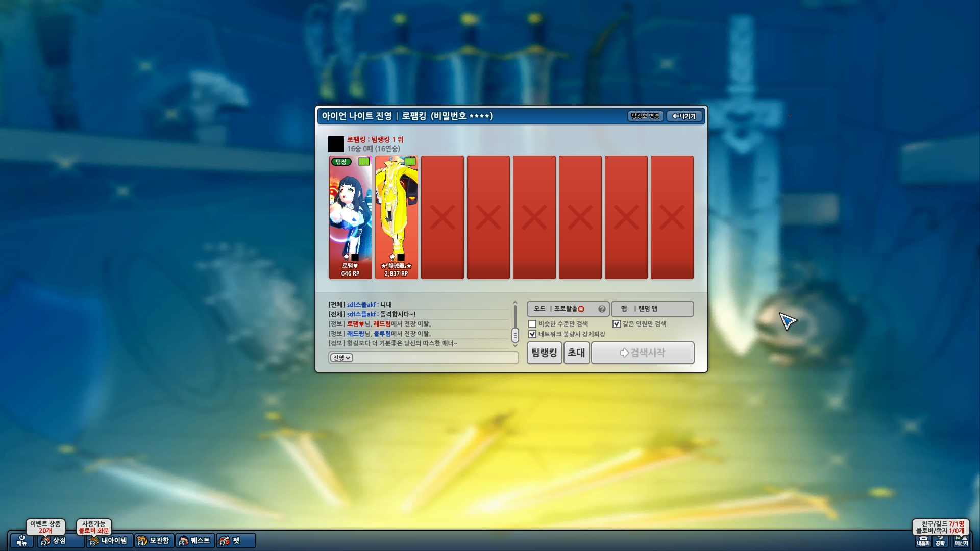Enable 비슷한 수준만 검색 checkbox
The height and width of the screenshot is (551, 980).
(532, 324)
